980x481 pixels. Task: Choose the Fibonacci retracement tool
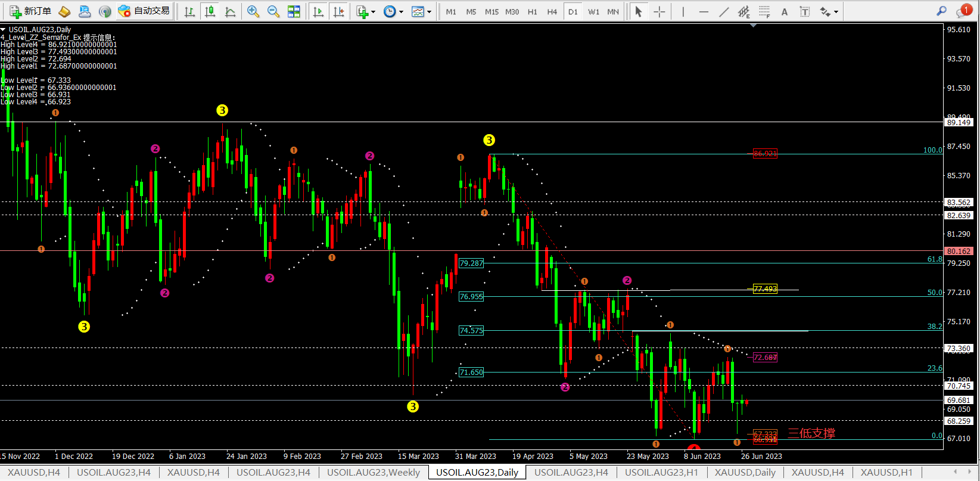point(764,11)
